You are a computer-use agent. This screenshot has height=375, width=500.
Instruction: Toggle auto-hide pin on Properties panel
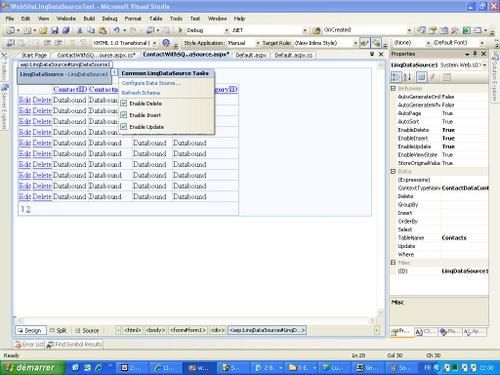[475, 54]
